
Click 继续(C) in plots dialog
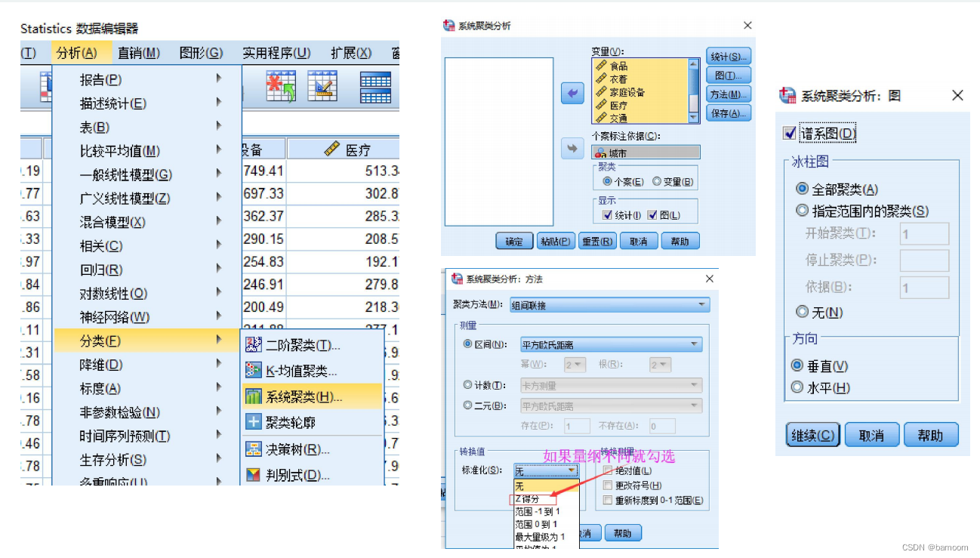coord(812,436)
